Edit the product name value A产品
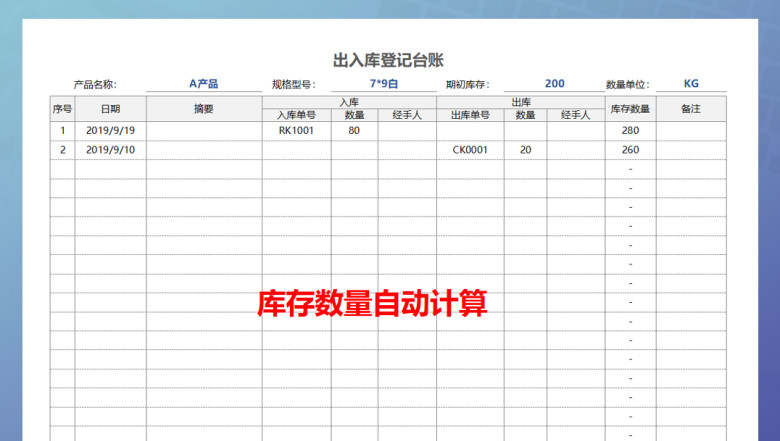This screenshot has width=780, height=441. point(204,84)
